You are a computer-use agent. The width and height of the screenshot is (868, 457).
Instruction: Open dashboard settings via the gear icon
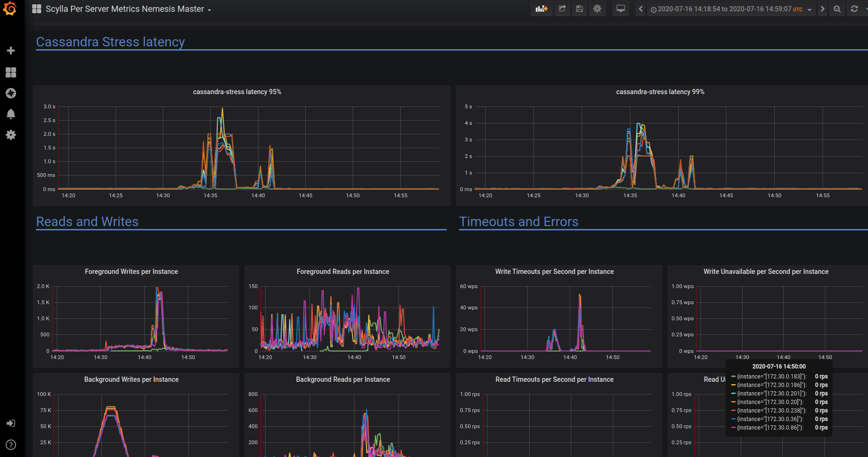tap(597, 9)
